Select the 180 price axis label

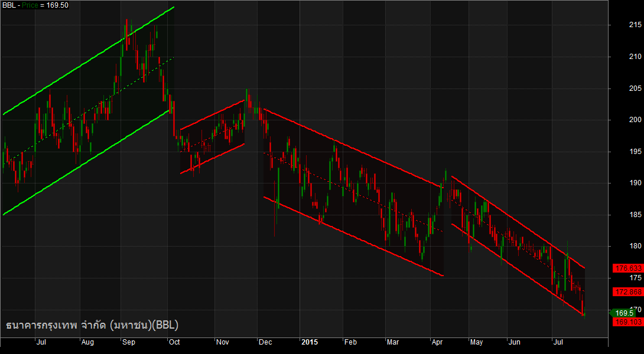[636, 246]
